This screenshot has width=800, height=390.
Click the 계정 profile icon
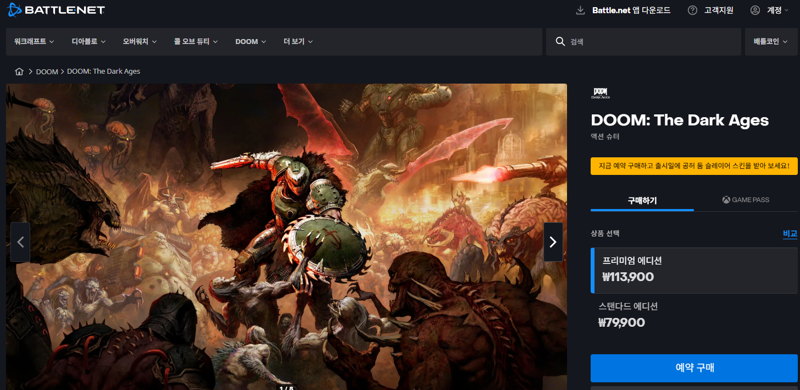coord(755,10)
